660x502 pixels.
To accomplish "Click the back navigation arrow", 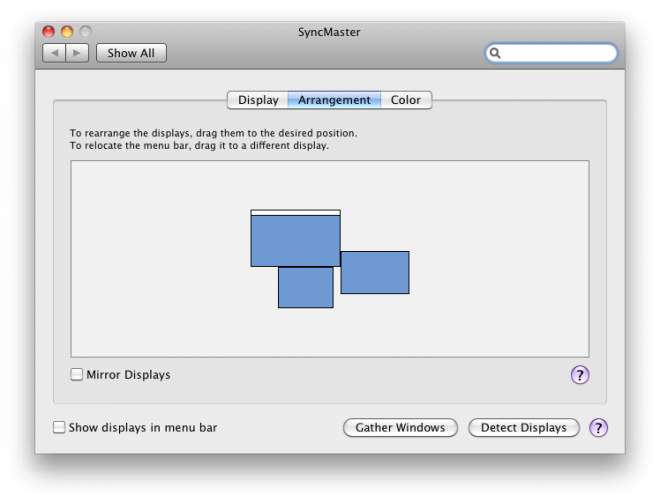I will click(54, 52).
